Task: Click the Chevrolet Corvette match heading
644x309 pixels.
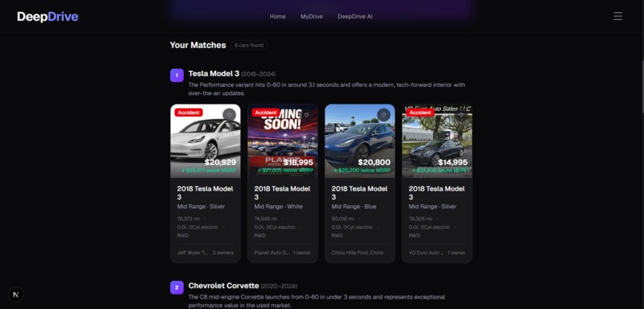Action: 224,286
